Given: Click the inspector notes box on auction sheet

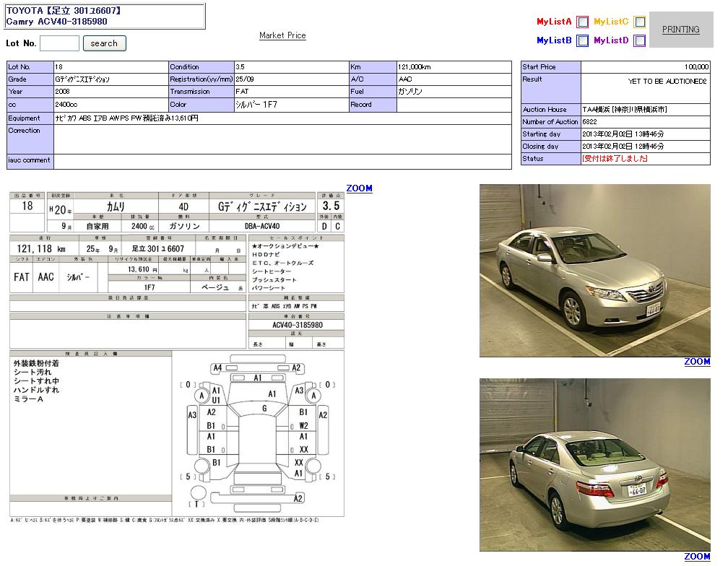Looking at the screenshot, I should 90,422.
